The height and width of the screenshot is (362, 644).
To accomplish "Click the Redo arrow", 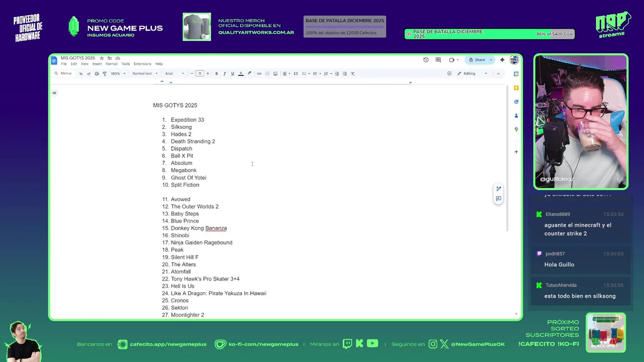I will pos(89,73).
